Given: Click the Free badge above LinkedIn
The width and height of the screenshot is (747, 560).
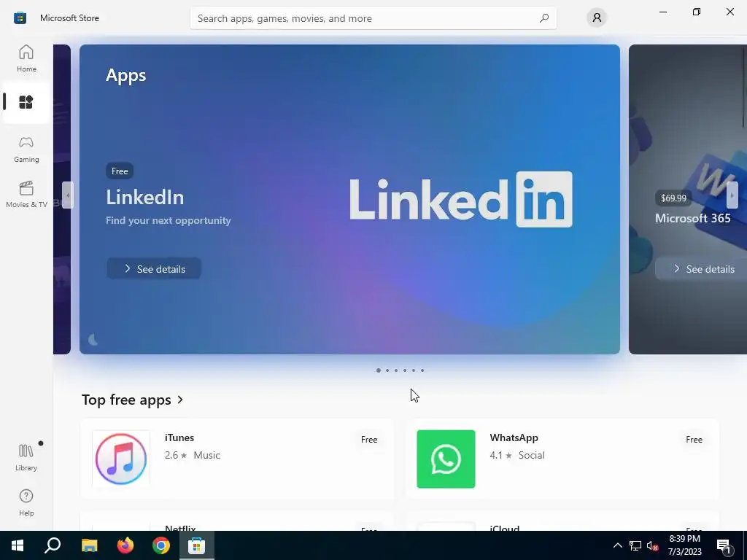Looking at the screenshot, I should coord(120,171).
